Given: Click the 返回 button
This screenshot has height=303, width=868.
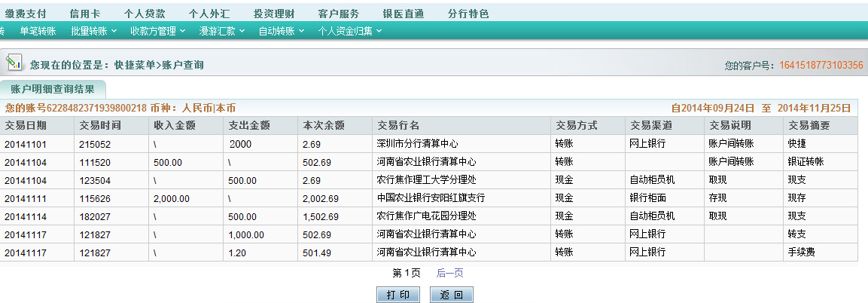Looking at the screenshot, I should coord(451,295).
